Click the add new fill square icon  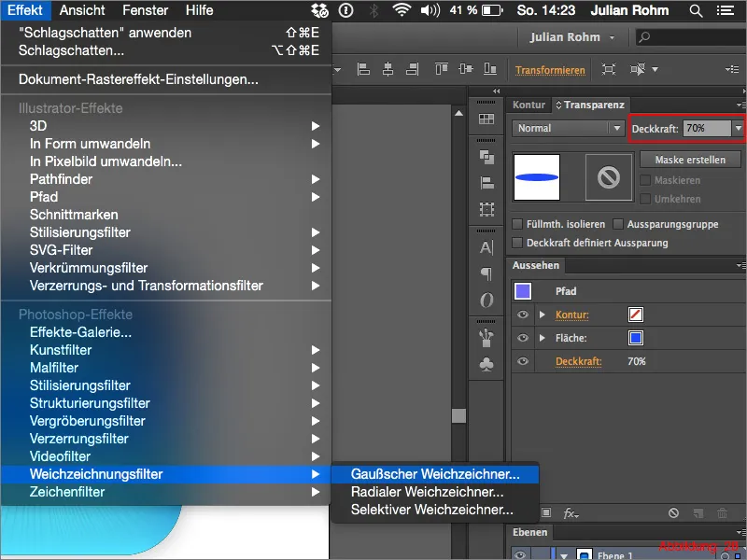(x=546, y=512)
